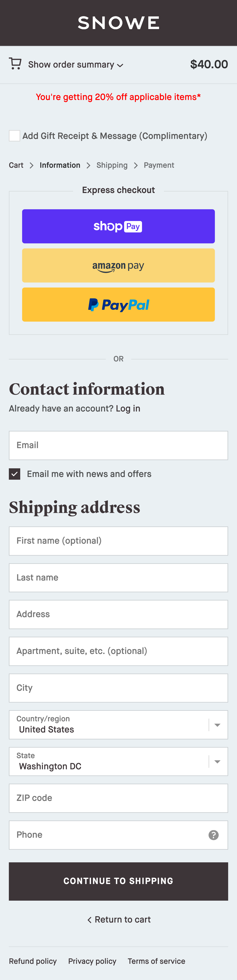Open the State dropdown
237x980 pixels.
click(118, 762)
